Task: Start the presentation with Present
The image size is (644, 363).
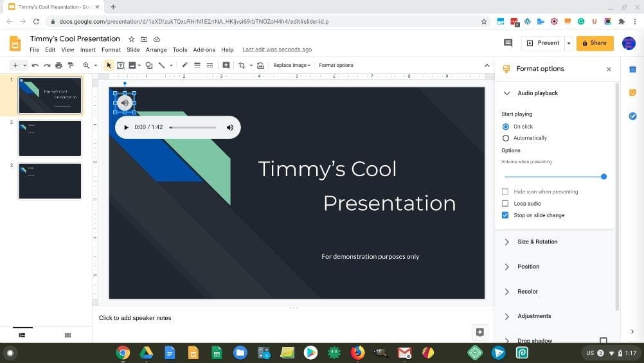Action: point(542,42)
